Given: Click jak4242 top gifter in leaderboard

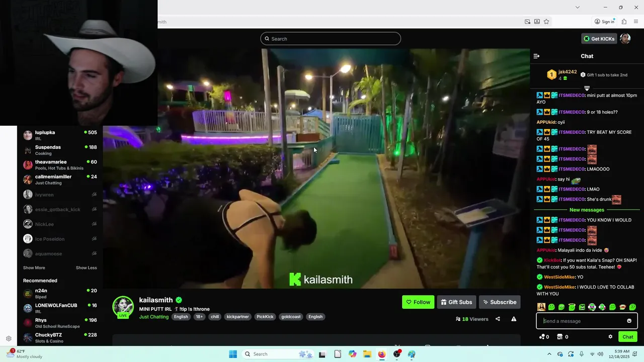Looking at the screenshot, I should pos(568,72).
